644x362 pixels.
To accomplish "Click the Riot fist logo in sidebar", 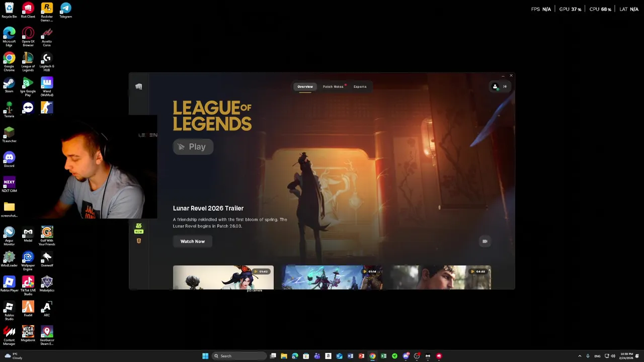I will (x=139, y=86).
